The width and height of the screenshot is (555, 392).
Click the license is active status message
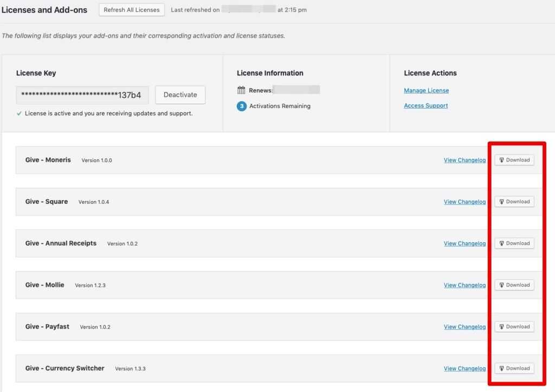(x=108, y=113)
